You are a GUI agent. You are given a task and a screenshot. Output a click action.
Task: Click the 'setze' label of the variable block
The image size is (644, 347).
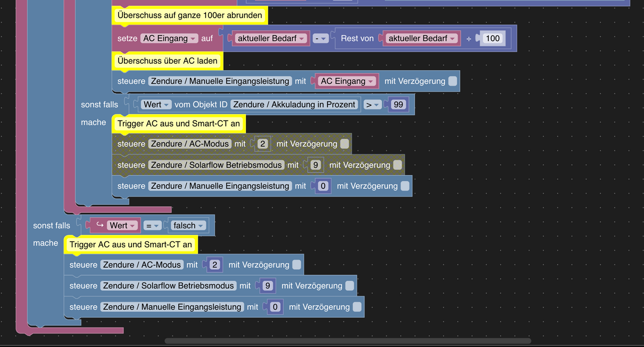pyautogui.click(x=127, y=39)
